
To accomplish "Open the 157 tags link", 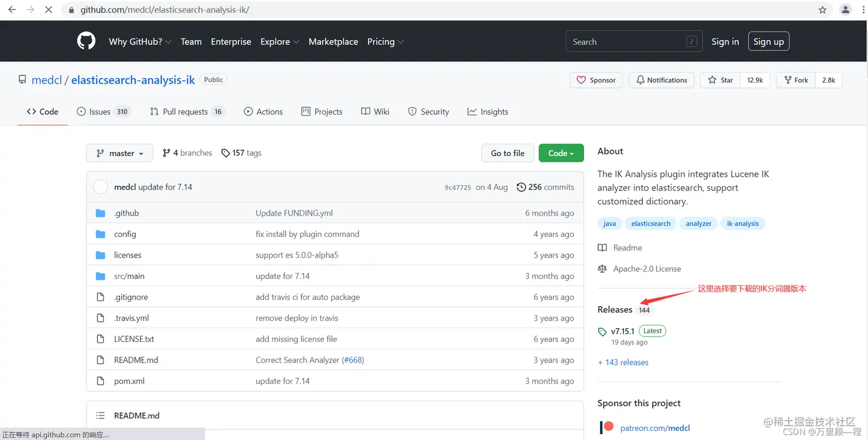I will pyautogui.click(x=241, y=153).
